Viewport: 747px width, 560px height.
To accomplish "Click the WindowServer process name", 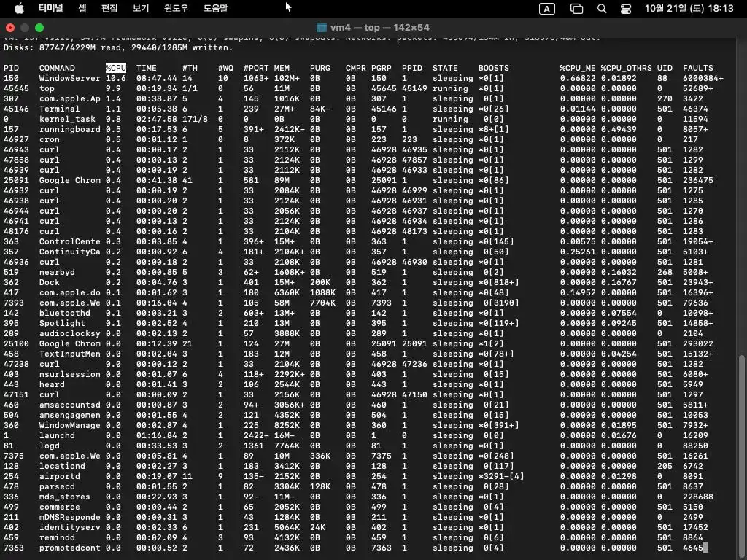I will coord(69,78).
